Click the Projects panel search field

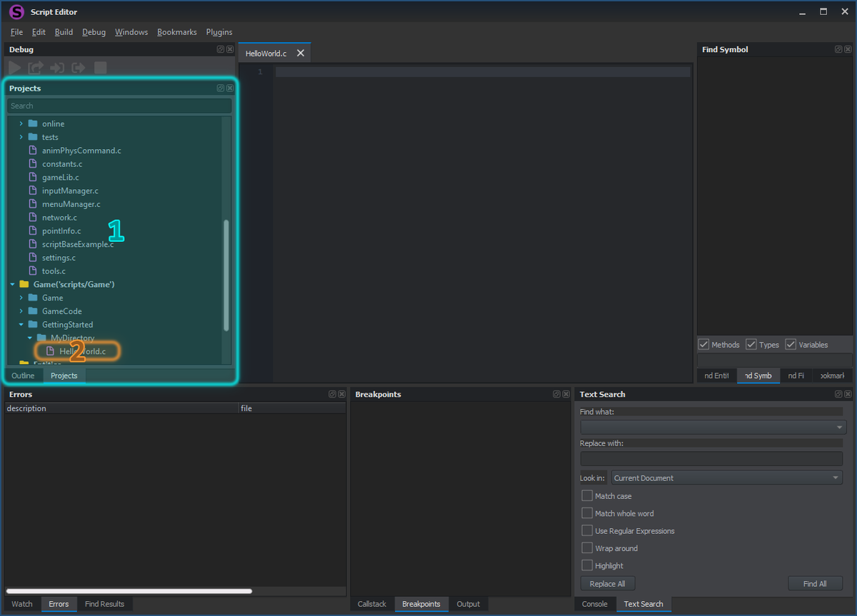[119, 105]
